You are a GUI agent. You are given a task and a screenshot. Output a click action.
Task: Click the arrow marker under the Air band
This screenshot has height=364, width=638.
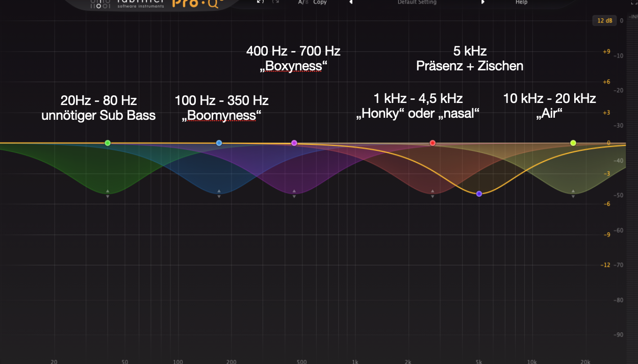[x=573, y=194]
